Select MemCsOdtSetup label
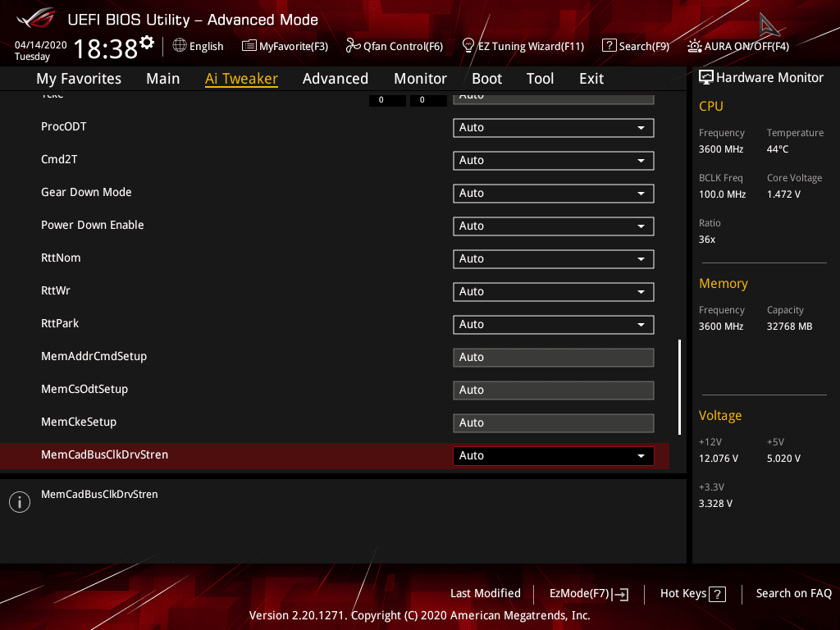Screen dimensions: 840x630 (84, 389)
